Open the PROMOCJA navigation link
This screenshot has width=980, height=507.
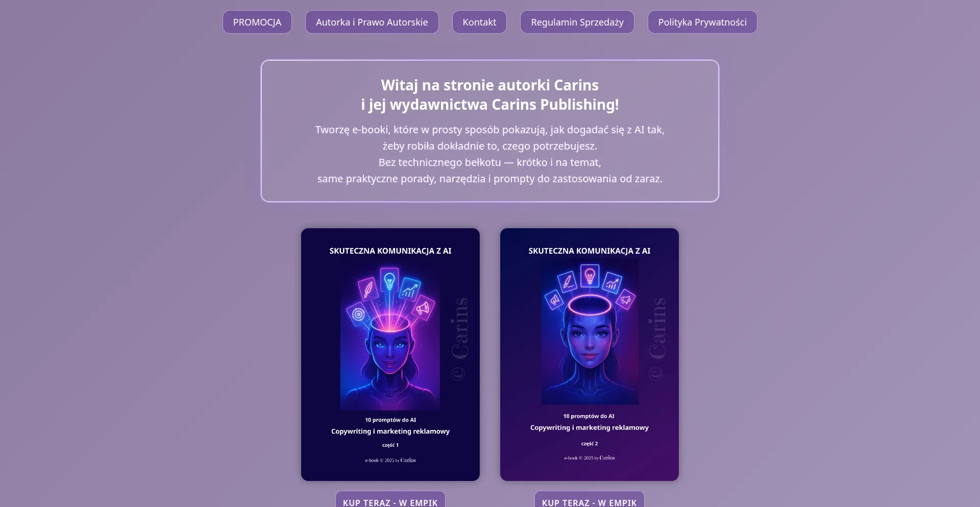click(257, 22)
